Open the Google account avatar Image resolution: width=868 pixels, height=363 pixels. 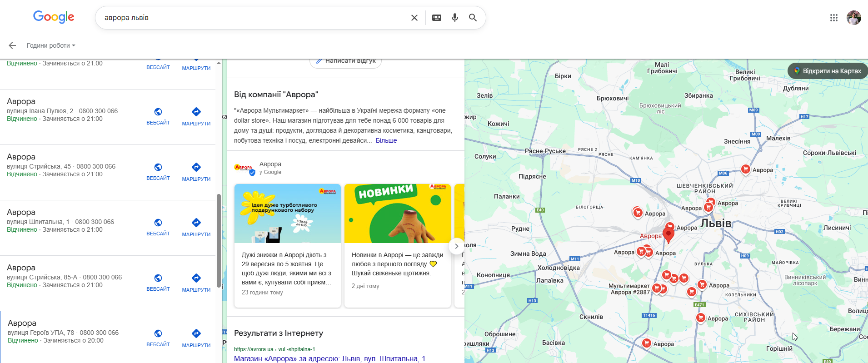click(x=854, y=18)
